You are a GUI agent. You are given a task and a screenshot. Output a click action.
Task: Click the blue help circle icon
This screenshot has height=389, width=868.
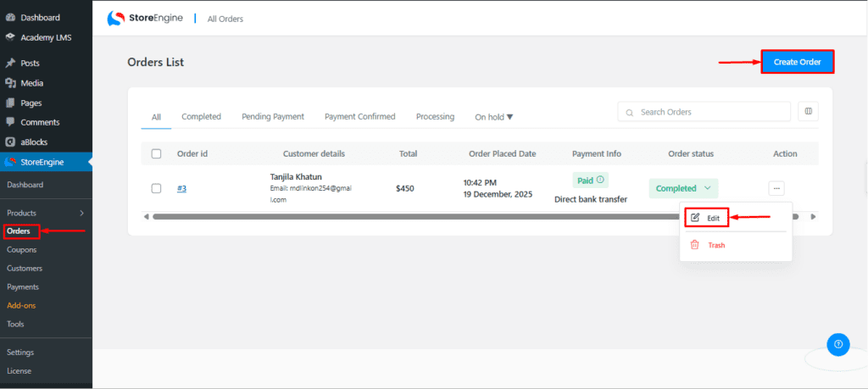(x=837, y=344)
